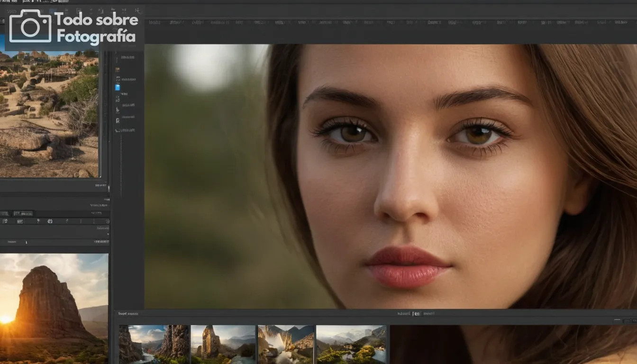637x364 pixels.
Task: Click the orange icon in the sidebar list
Action: pyautogui.click(x=118, y=69)
